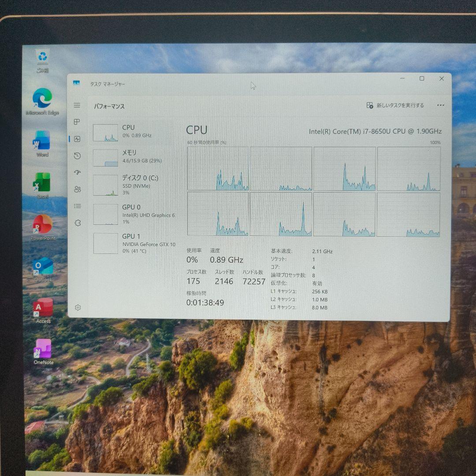Open the Users view in sidebar
The height and width of the screenshot is (476, 476).
[77, 189]
